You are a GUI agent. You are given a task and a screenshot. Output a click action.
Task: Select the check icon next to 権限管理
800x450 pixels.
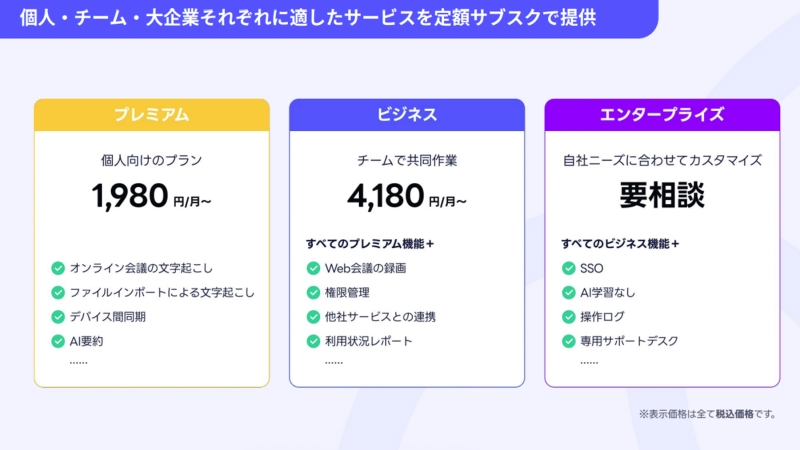[x=313, y=293]
